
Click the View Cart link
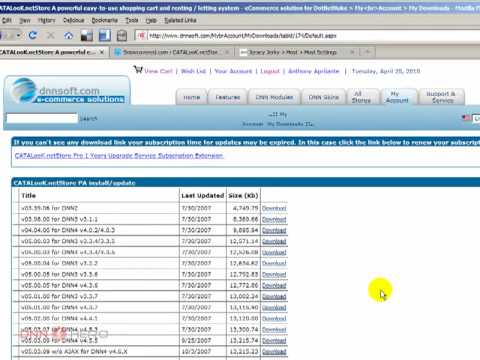158,71
